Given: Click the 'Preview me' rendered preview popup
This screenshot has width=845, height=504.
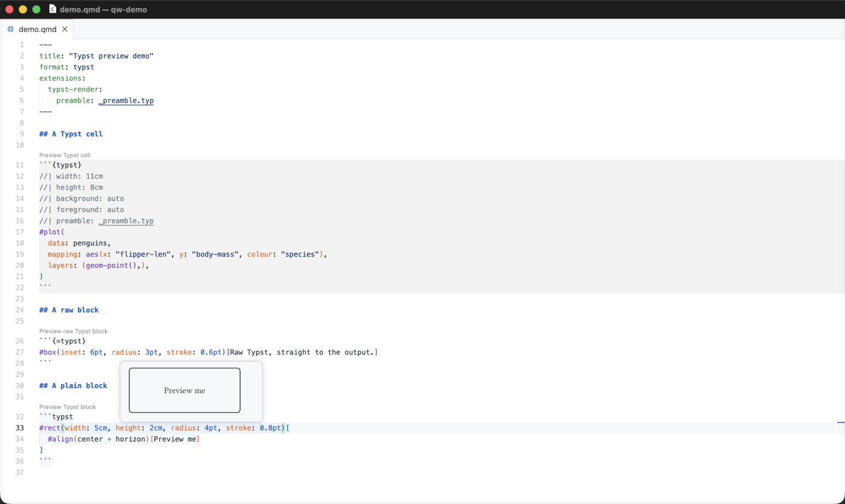Looking at the screenshot, I should tap(191, 391).
